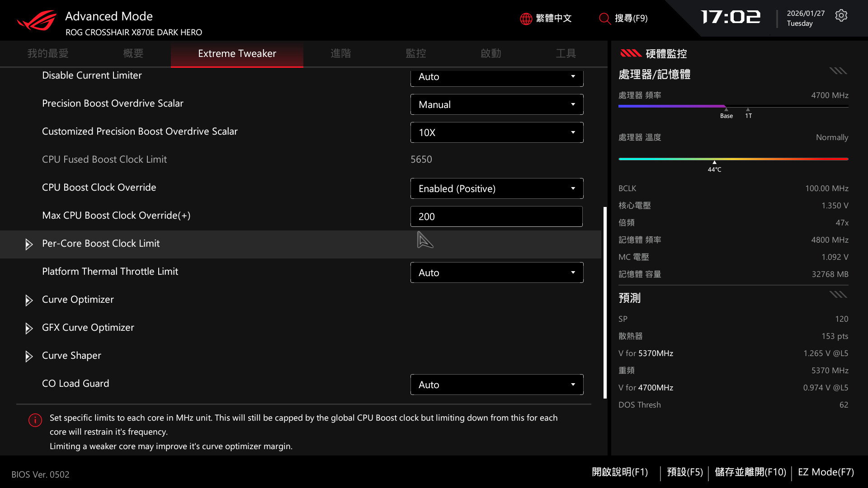Open the CO Load Guard dropdown
This screenshot has width=868, height=488.
(x=496, y=385)
